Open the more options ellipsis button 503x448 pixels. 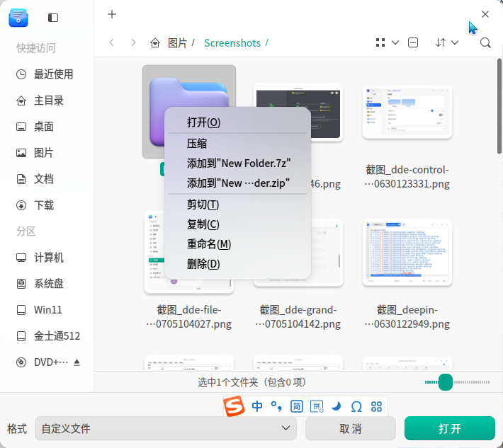[413, 42]
